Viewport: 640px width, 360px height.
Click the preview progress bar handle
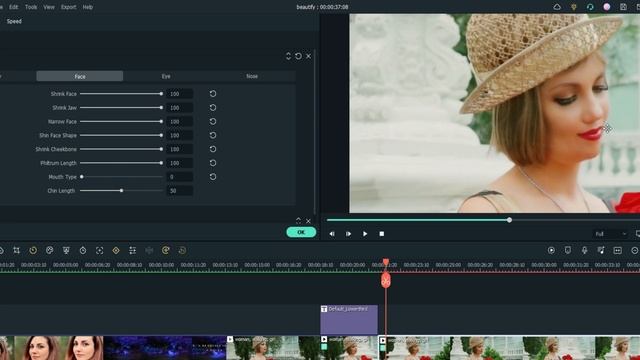coord(509,220)
